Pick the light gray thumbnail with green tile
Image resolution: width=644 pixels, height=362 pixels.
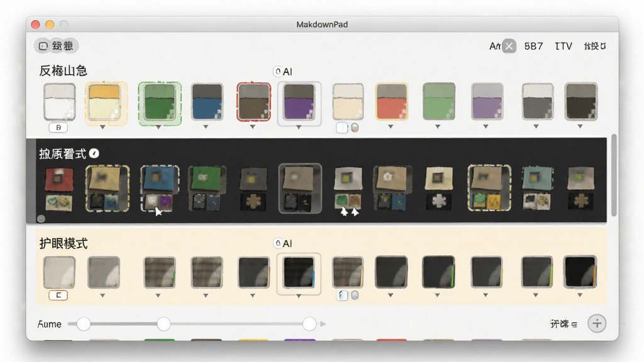(348, 188)
